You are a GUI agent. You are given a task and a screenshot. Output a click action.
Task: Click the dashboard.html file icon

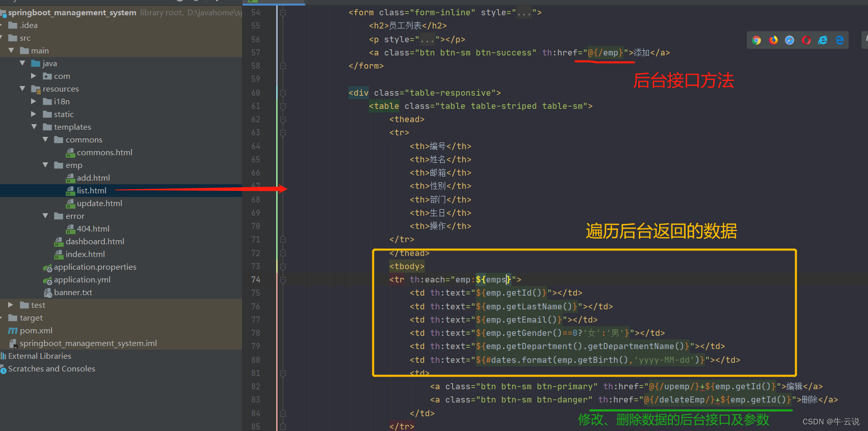pos(59,242)
